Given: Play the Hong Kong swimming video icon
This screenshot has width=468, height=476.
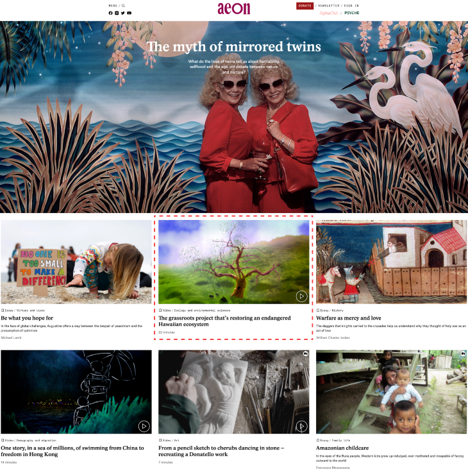Looking at the screenshot, I should coord(144,426).
